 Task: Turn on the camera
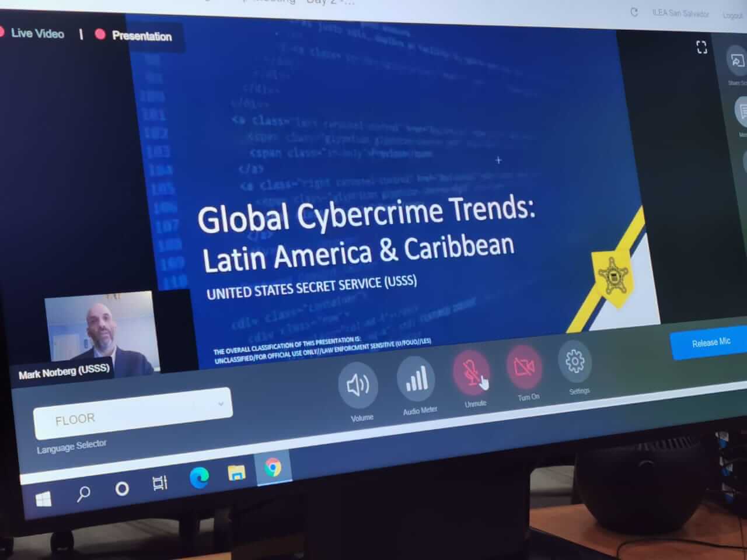point(524,366)
